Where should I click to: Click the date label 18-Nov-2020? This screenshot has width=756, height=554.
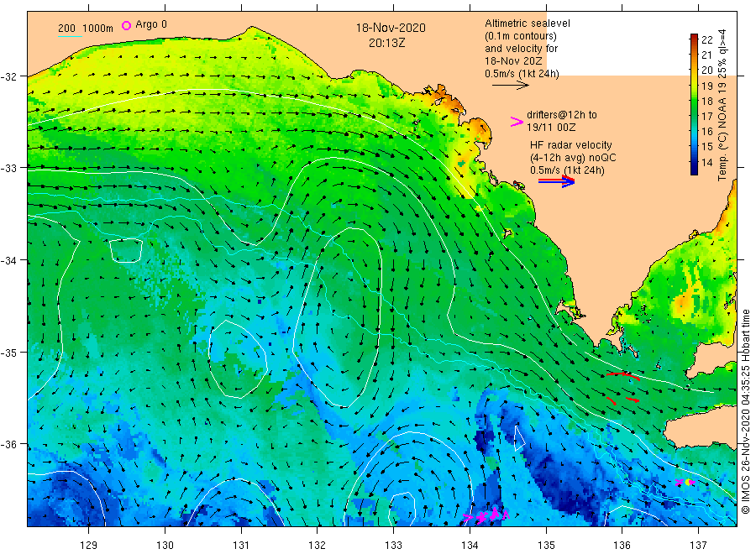391,28
